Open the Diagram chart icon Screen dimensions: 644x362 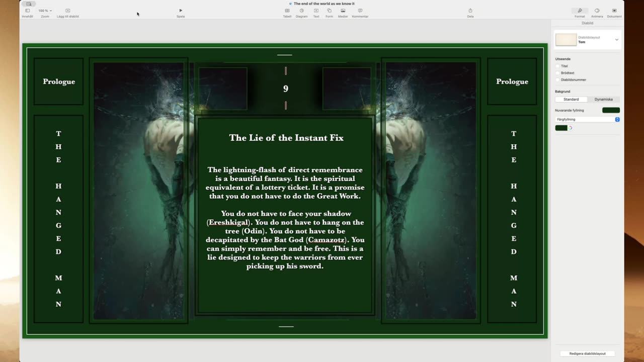[x=301, y=11]
